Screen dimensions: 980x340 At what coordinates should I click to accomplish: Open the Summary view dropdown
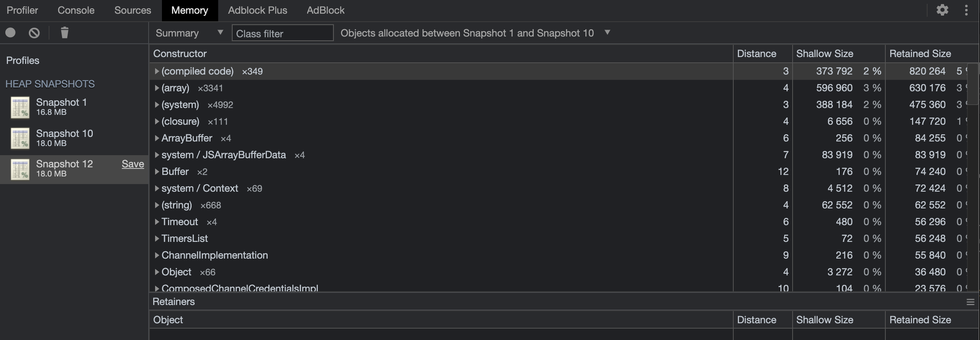(188, 33)
